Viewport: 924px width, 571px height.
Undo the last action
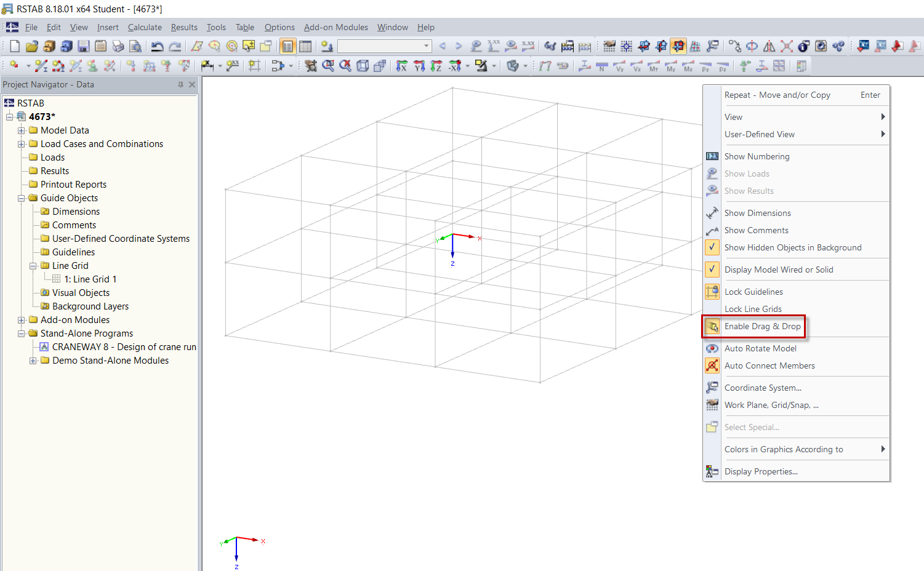158,46
